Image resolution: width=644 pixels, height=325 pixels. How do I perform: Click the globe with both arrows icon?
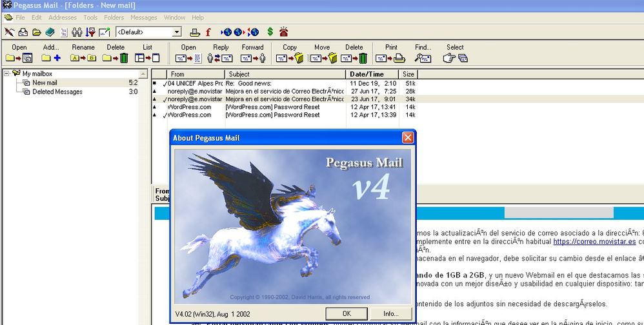[x=252, y=32]
